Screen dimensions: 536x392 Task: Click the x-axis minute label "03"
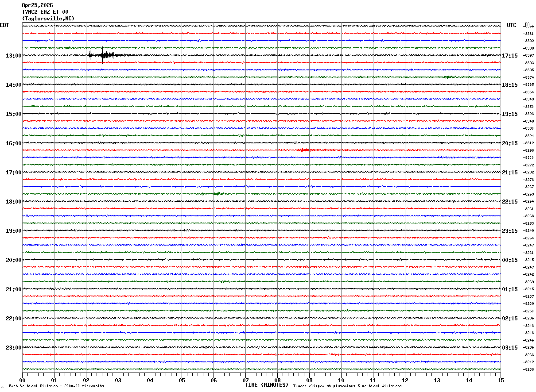pyautogui.click(x=118, y=380)
